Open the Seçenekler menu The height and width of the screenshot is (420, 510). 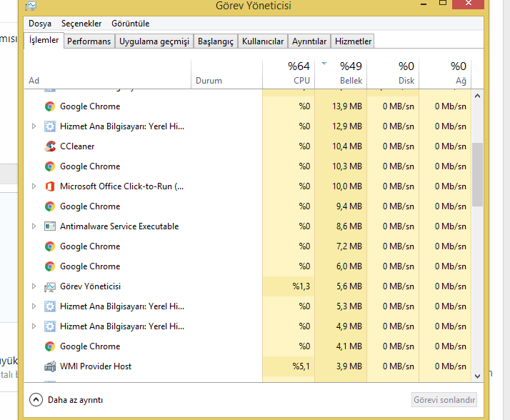81,24
